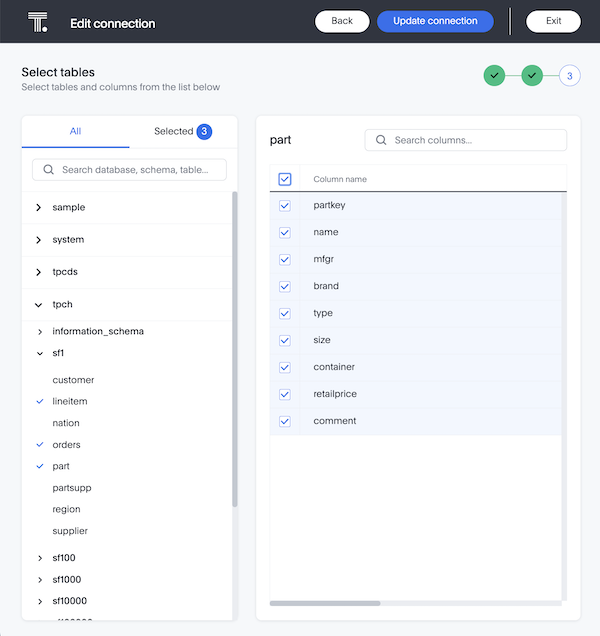
Task: Toggle the select-all columns checkbox
Action: [x=285, y=179]
